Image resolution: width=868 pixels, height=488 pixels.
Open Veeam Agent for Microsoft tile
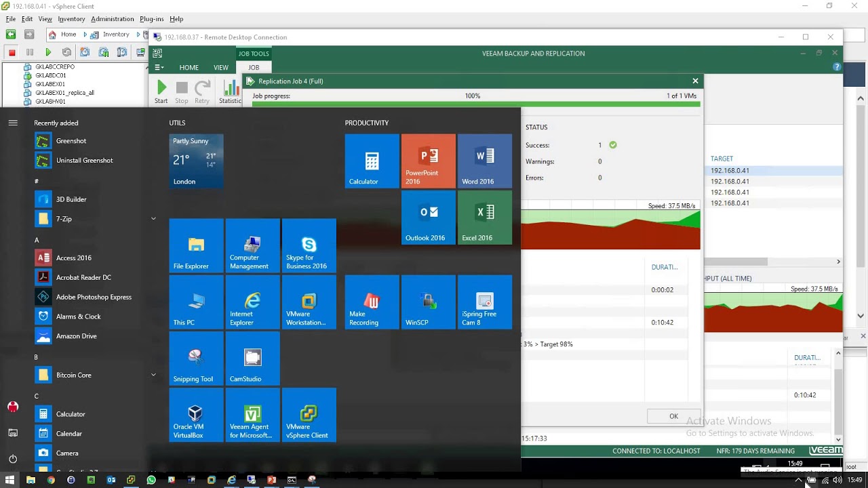252,415
